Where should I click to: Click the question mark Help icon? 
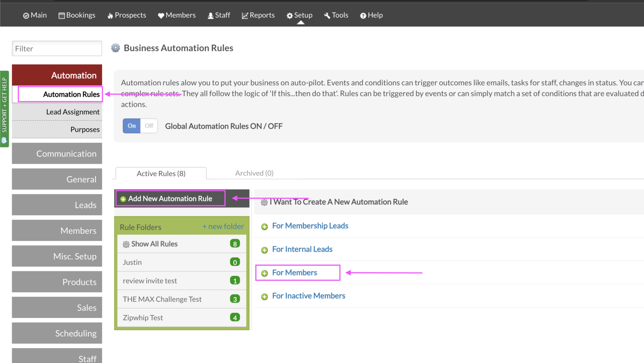pyautogui.click(x=363, y=15)
